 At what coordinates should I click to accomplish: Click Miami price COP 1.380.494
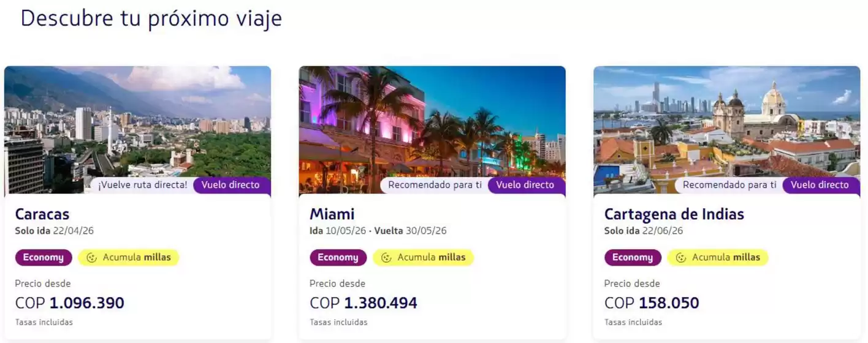(364, 303)
